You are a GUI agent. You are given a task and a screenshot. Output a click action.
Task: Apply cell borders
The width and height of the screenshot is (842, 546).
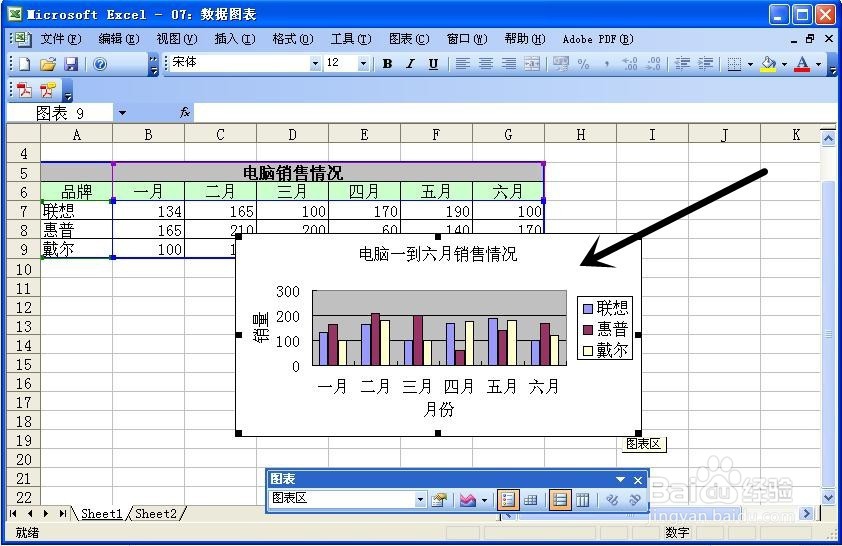pos(734,64)
